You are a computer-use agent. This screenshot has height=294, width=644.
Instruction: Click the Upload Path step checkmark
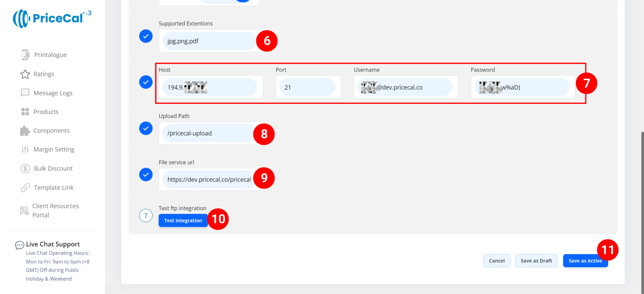tap(146, 128)
